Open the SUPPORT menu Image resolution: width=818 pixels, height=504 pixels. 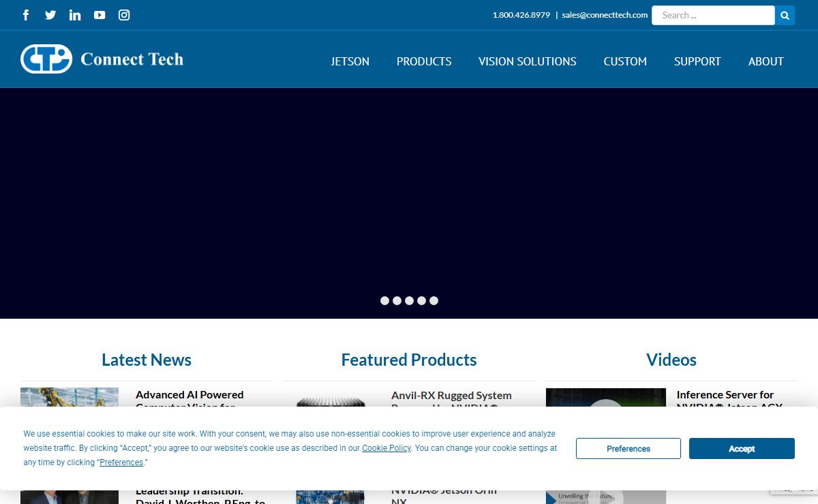[697, 61]
